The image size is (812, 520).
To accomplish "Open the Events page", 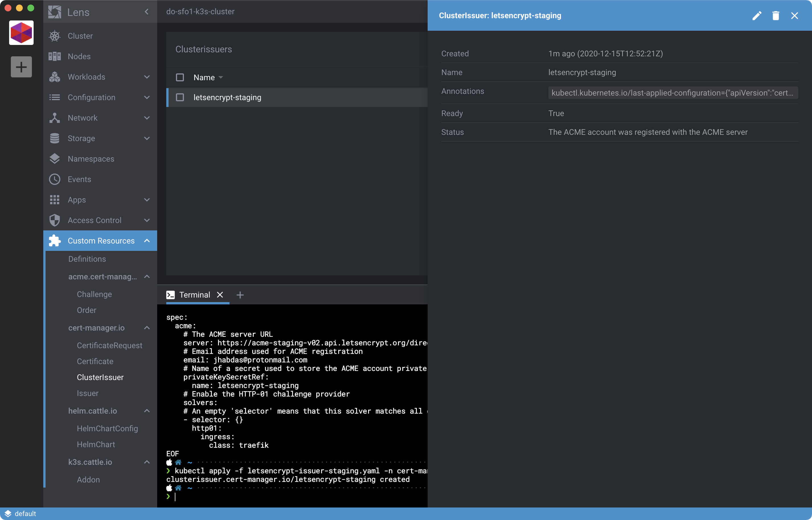I will coord(79,179).
